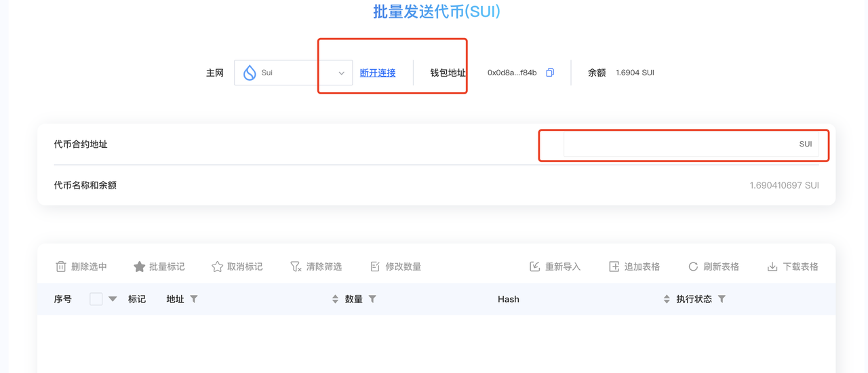
Task: Click the token balance 1.690410697 SUI
Action: tap(784, 185)
